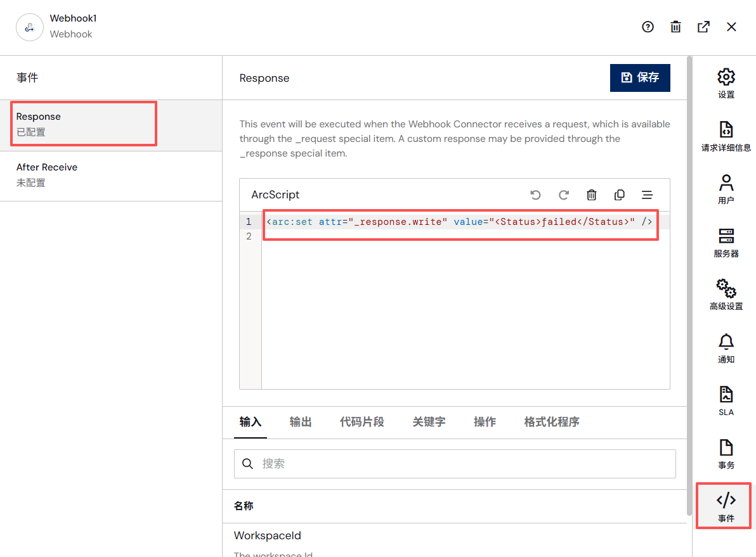Undo last ArcScript edit
This screenshot has height=557, width=756.
pyautogui.click(x=535, y=195)
